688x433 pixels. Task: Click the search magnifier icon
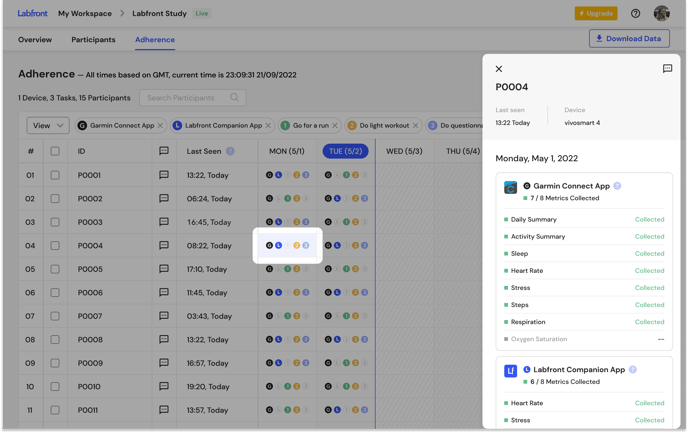(234, 97)
